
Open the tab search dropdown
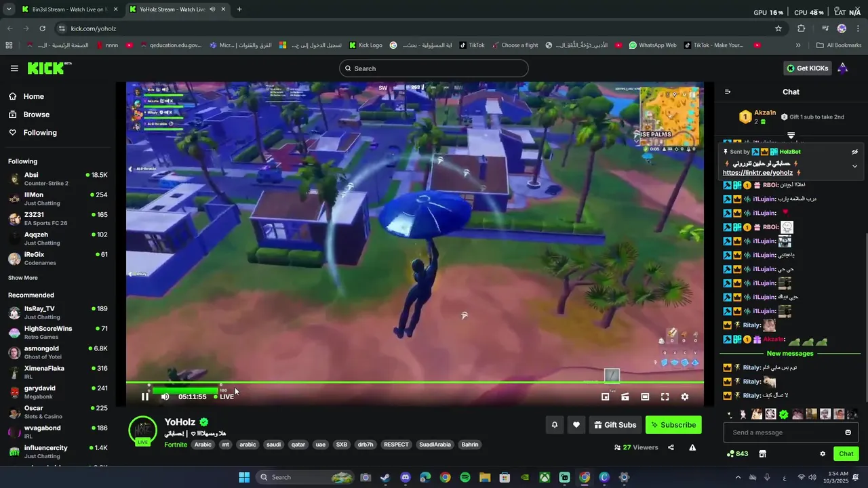pos(8,9)
